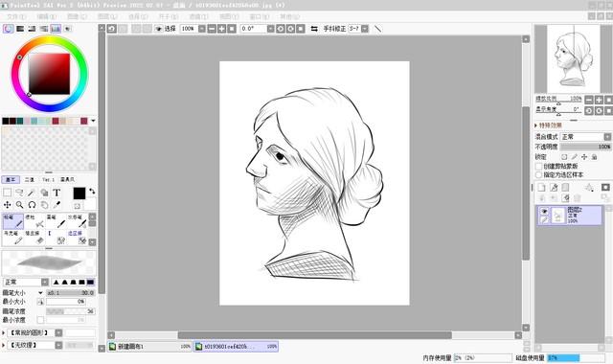Open the zoom 100% dropdown

202,29
